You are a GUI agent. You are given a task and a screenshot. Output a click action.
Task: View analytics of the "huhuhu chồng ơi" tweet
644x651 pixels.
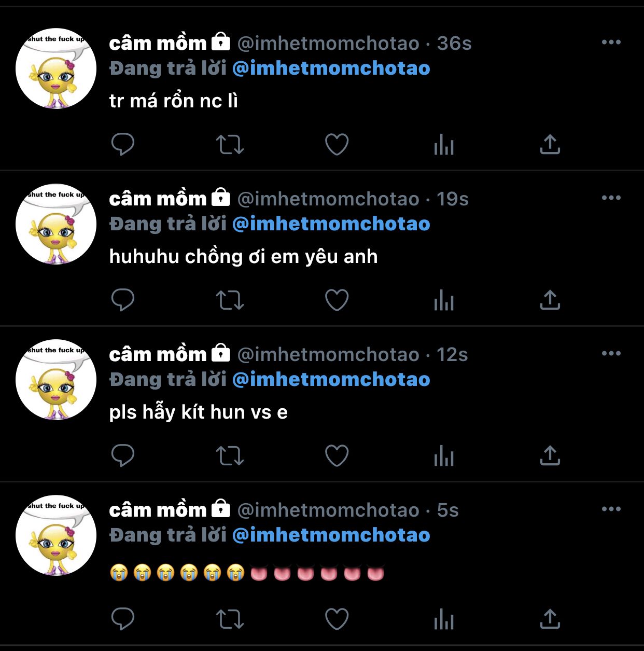(444, 300)
